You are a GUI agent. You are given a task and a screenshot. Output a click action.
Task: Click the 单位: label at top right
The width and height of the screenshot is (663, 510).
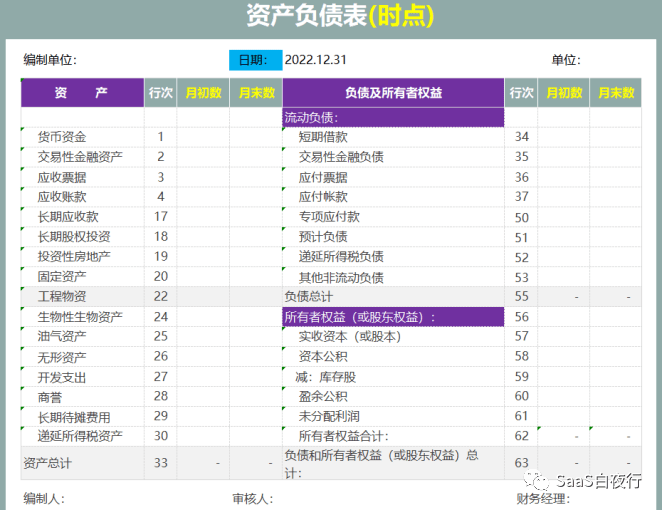(x=566, y=60)
